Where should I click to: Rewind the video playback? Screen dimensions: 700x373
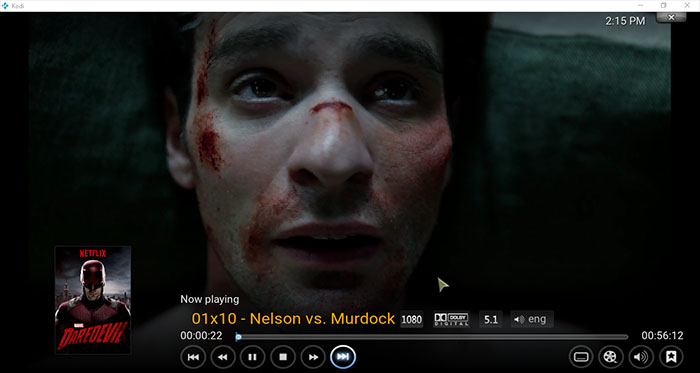coord(223,357)
